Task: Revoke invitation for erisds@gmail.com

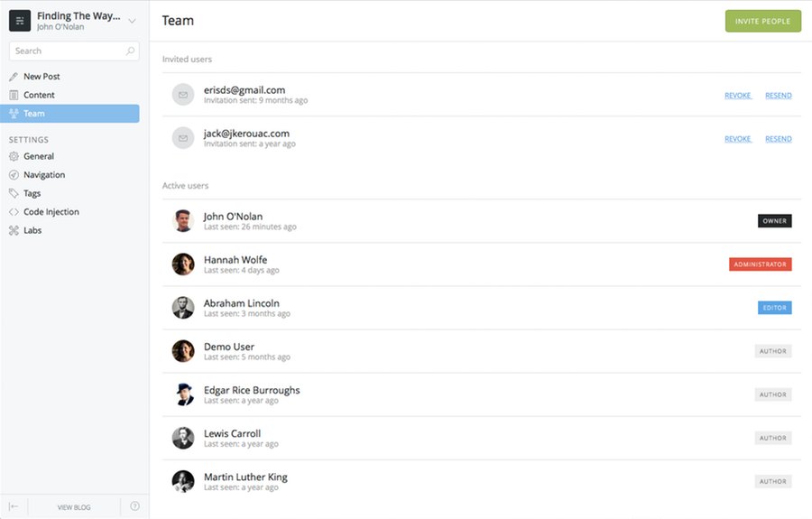Action: (x=738, y=96)
